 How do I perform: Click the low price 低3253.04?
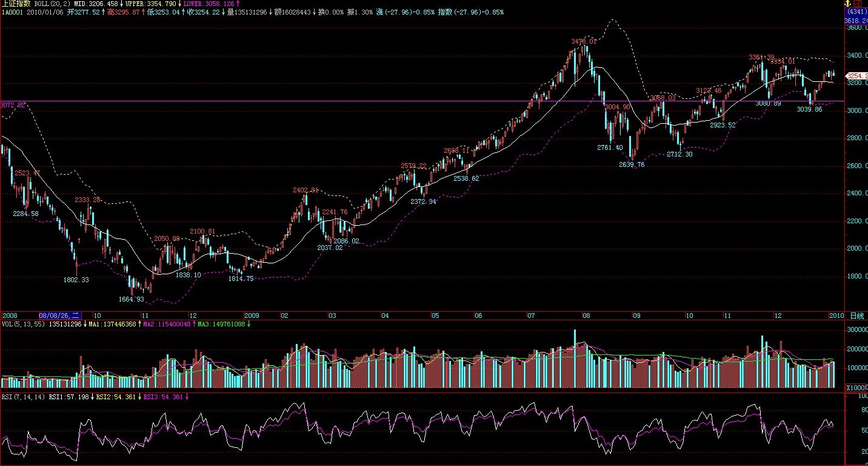[x=164, y=12]
